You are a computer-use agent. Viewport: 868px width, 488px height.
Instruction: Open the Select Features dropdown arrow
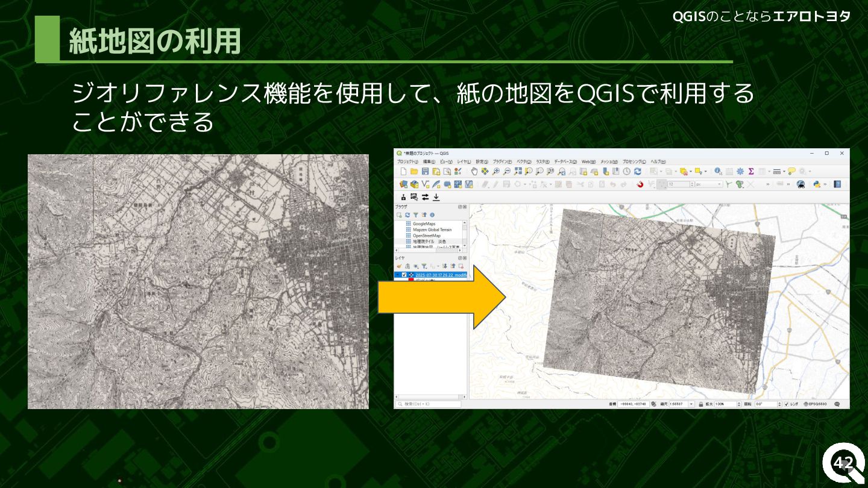click(x=661, y=172)
